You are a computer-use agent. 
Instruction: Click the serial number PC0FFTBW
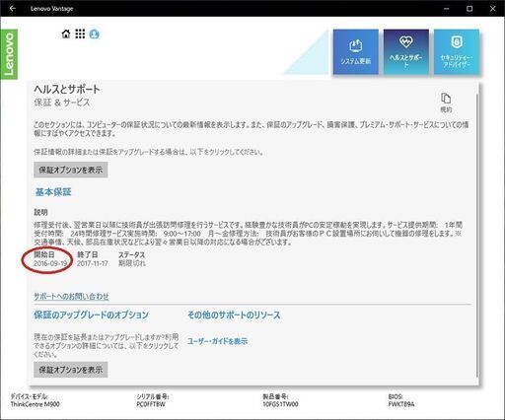click(151, 404)
